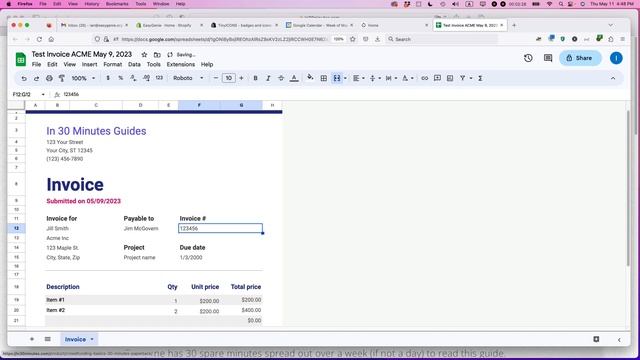Open the Roboto font dropdown
This screenshot has height=360, width=640.
[x=188, y=78]
